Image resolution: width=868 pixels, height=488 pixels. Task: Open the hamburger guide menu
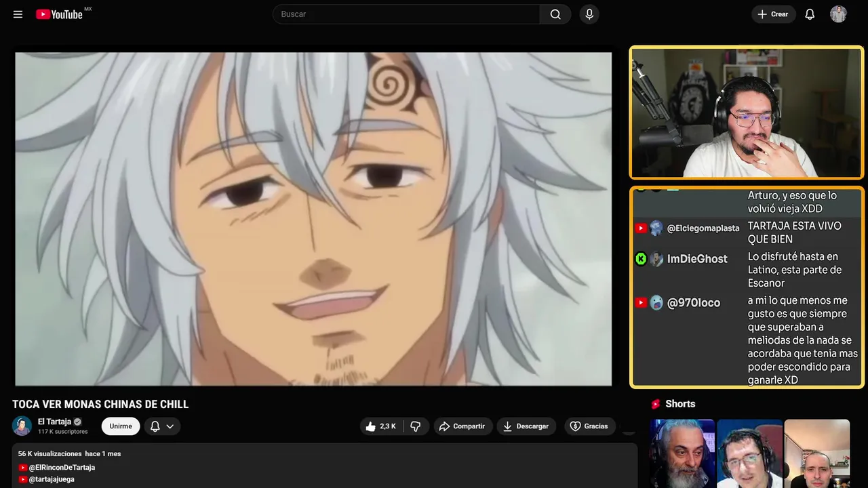18,14
